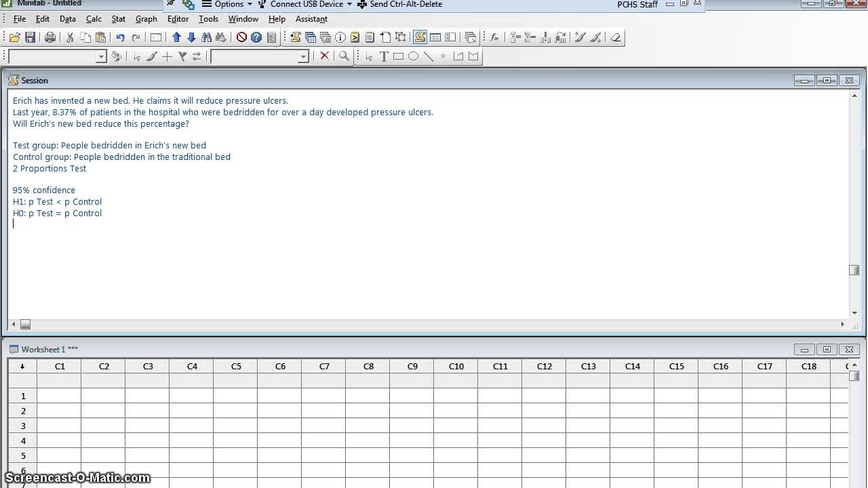868x488 pixels.
Task: Minimize the Worksheet 1 window
Action: click(x=804, y=350)
